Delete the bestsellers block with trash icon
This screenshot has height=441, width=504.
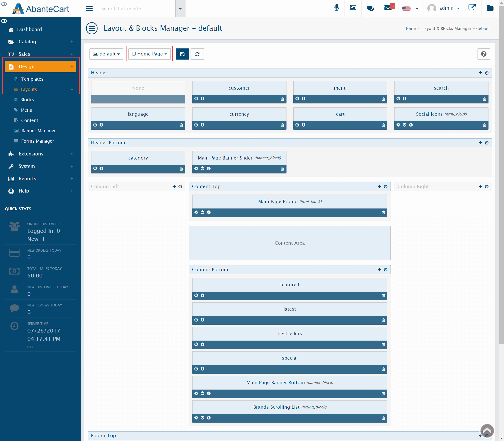pyautogui.click(x=383, y=345)
